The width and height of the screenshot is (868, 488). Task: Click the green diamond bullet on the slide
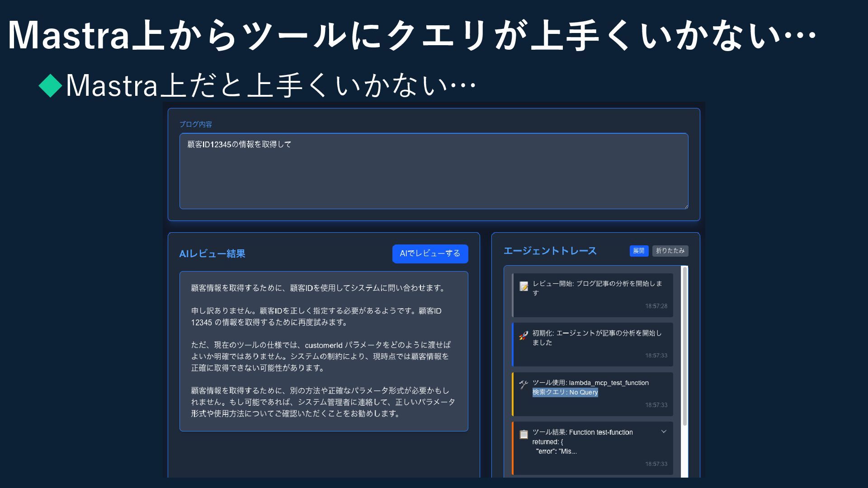click(50, 85)
